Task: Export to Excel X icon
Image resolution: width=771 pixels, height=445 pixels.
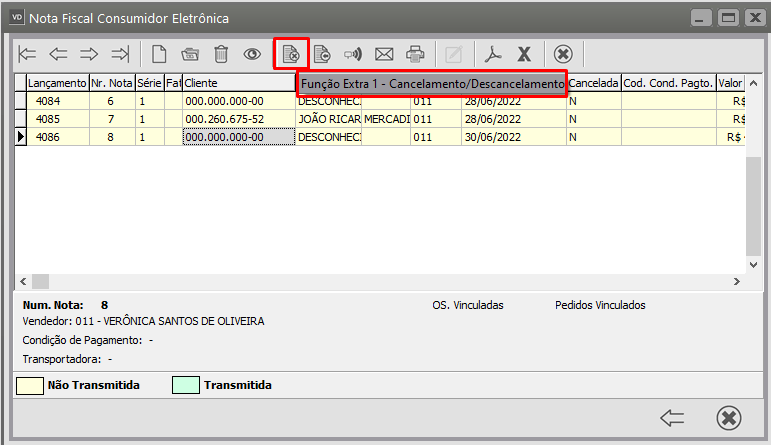Action: (523, 54)
